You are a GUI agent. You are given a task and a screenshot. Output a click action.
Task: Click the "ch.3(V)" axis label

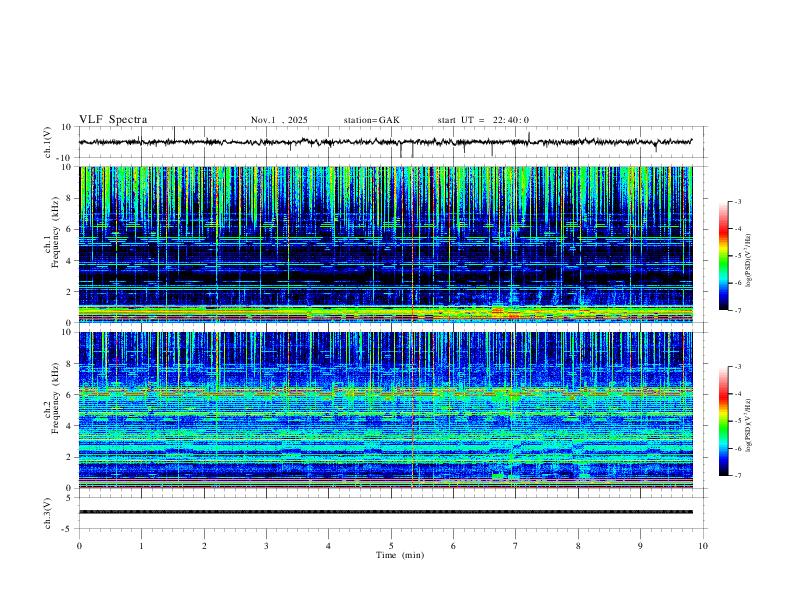[48, 513]
